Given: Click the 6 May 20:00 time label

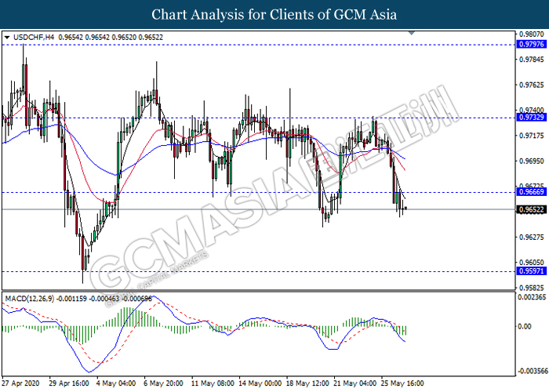Looking at the screenshot, I should pos(163,383).
